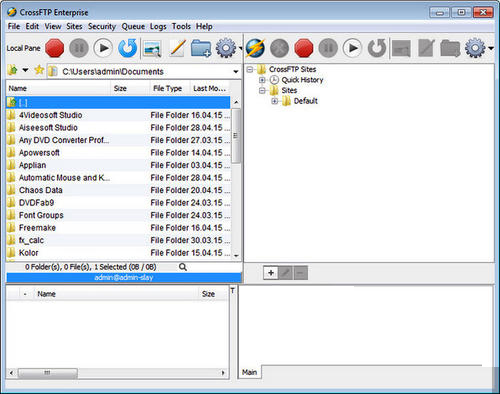Expand the Quick History tree node
500x394 pixels.
point(262,80)
